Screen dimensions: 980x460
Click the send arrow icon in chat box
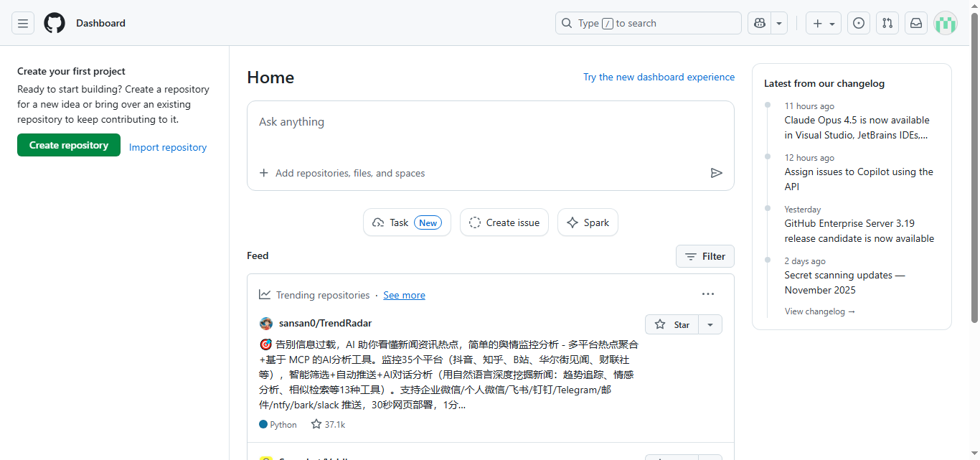(716, 173)
